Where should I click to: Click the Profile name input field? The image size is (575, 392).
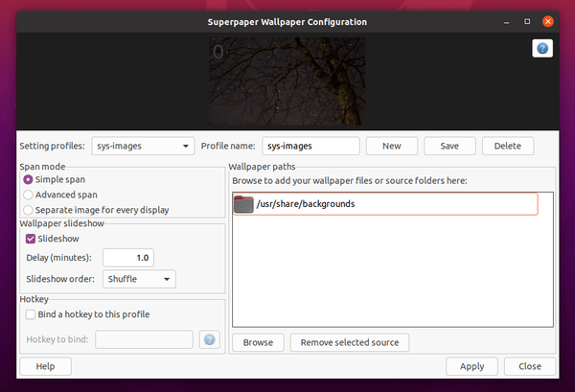310,146
